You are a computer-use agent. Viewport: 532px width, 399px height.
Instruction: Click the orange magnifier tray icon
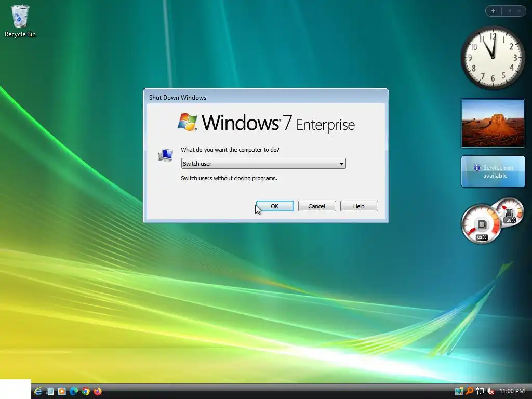[x=470, y=391]
